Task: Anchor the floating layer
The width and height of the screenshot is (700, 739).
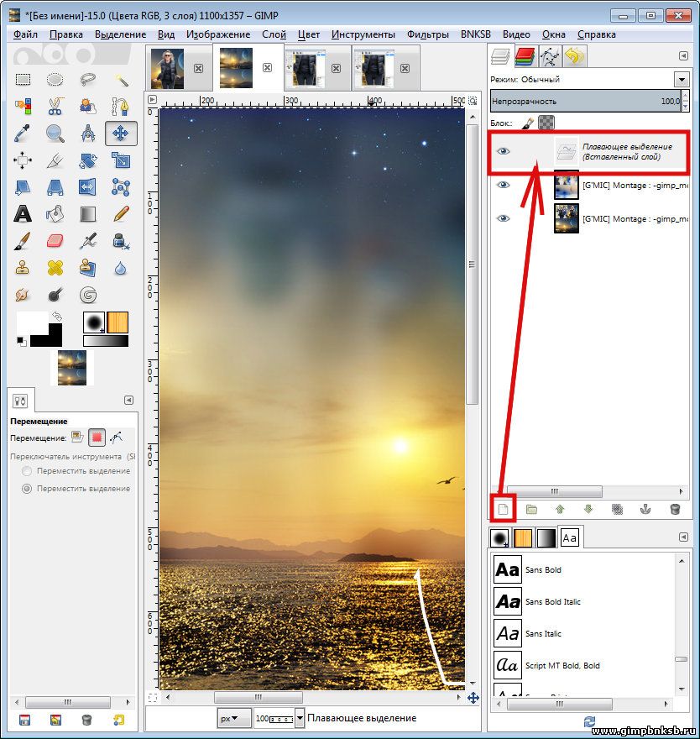Action: 645,509
